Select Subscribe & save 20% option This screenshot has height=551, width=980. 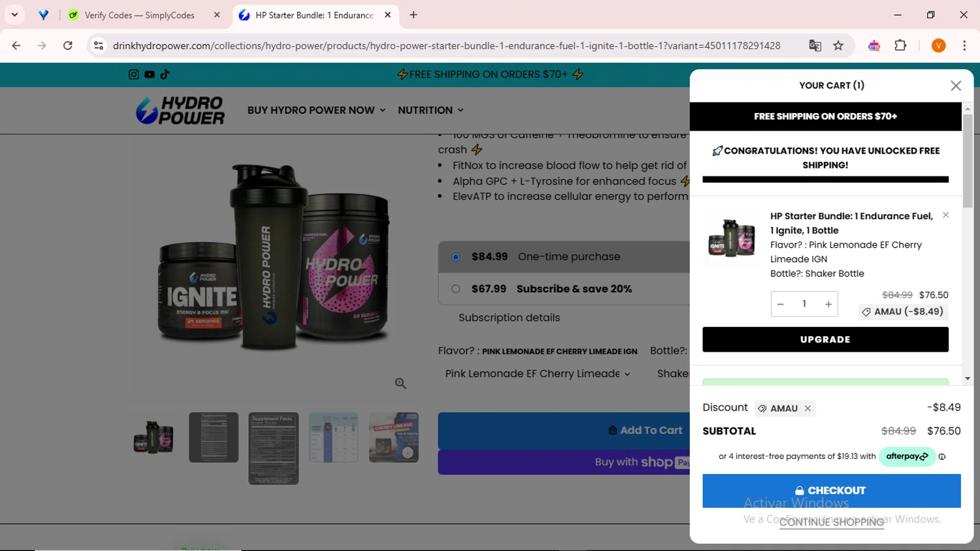455,289
